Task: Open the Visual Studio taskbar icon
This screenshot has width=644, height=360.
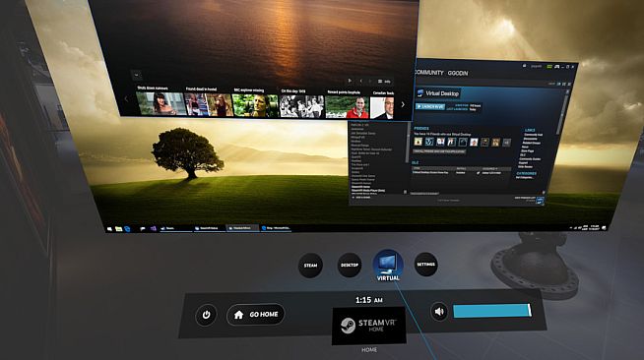Action: pyautogui.click(x=154, y=228)
